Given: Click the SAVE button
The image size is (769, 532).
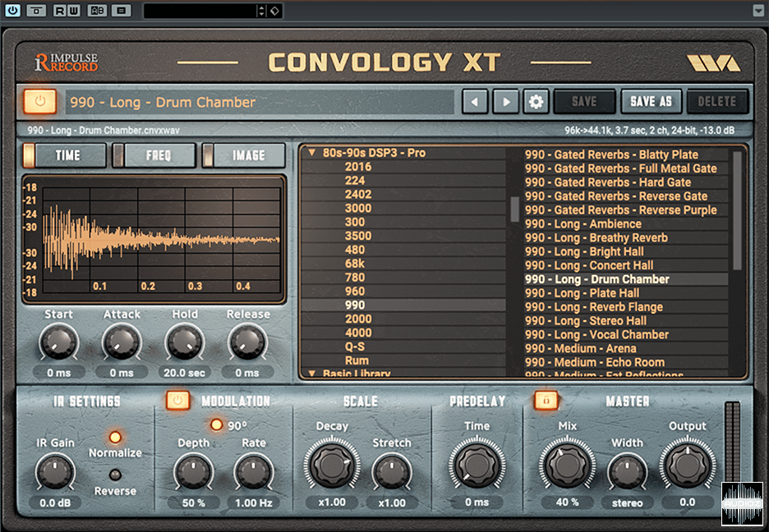Looking at the screenshot, I should click(x=584, y=102).
